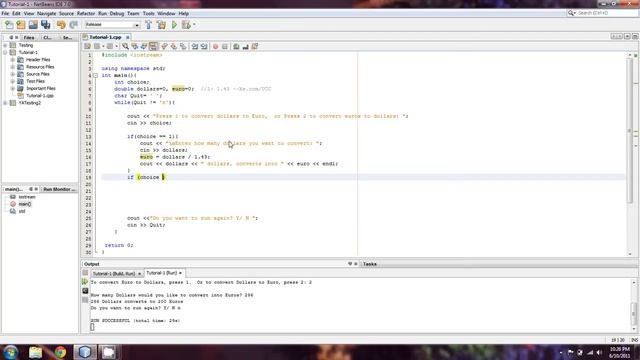The image size is (640, 360).
Task: Expand the Resource Files folder
Action: point(13,67)
